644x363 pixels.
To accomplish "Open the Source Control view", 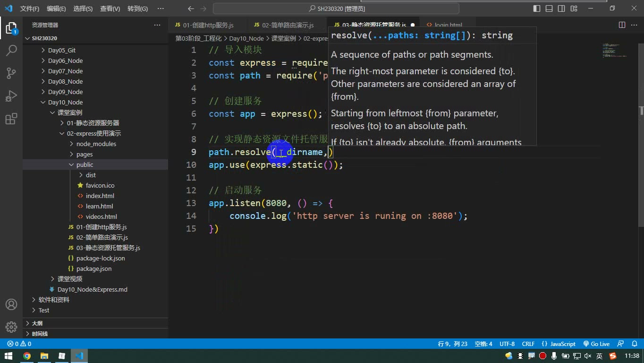I will pos(11,73).
